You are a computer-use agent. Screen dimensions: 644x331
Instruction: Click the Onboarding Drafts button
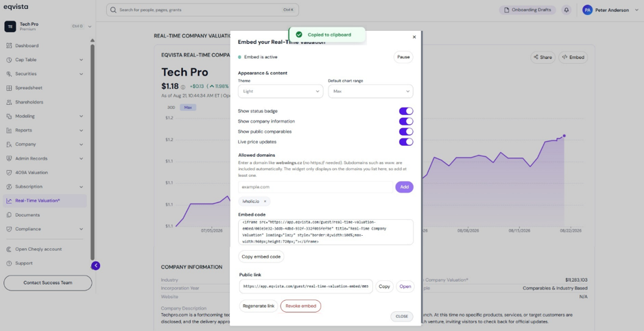pyautogui.click(x=528, y=10)
